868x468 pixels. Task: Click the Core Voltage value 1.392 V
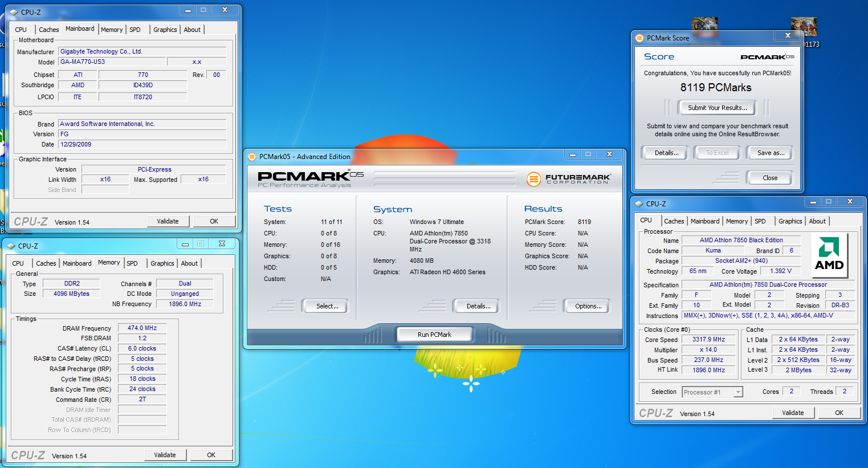tap(781, 271)
